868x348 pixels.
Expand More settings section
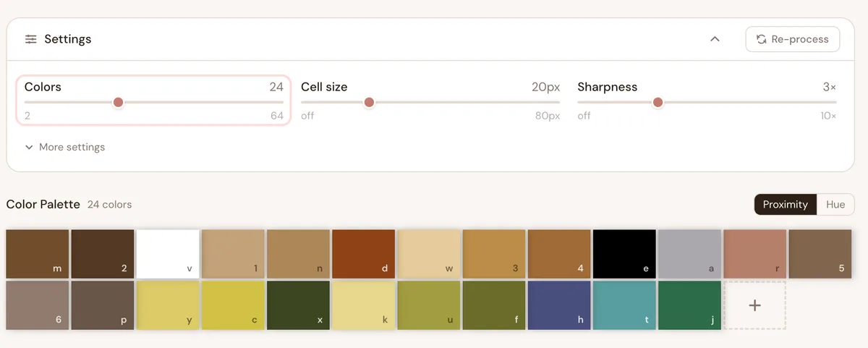tap(65, 147)
